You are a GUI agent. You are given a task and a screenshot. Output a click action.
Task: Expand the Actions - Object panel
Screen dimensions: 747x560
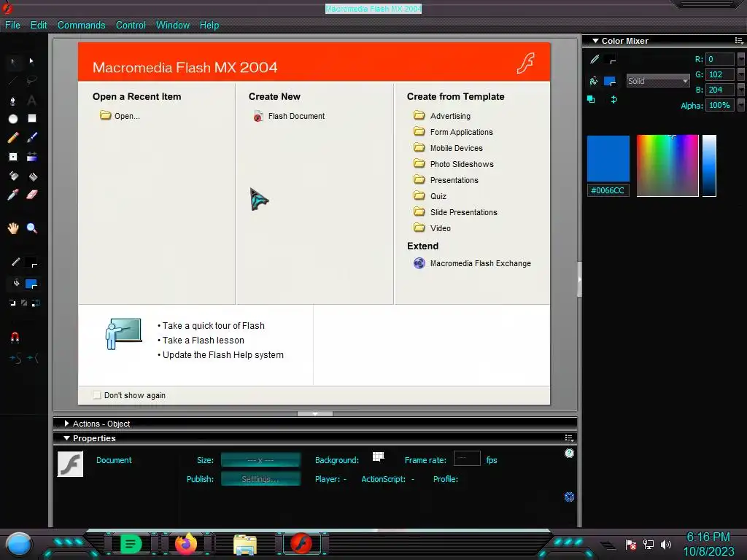click(66, 424)
